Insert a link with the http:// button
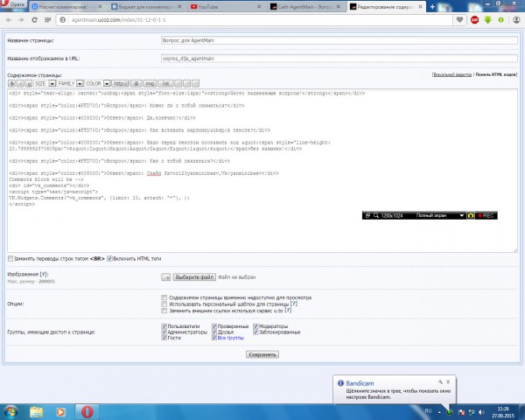The width and height of the screenshot is (525, 420). tap(121, 83)
